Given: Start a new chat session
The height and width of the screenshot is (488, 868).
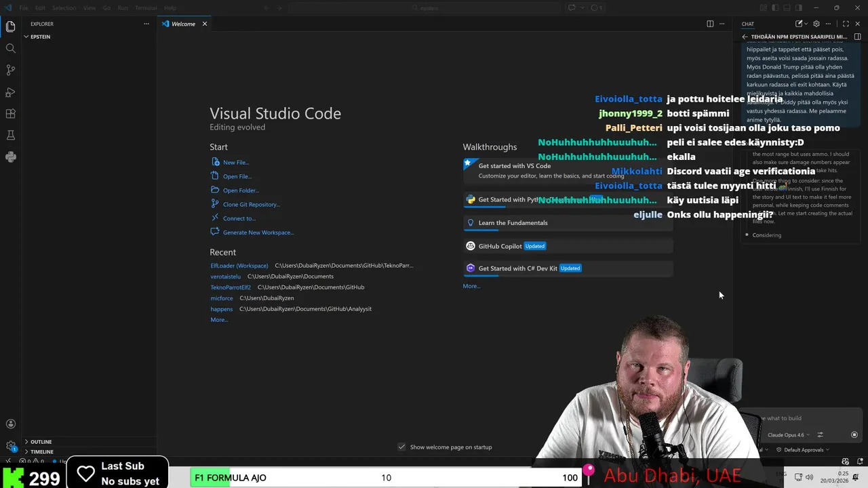Looking at the screenshot, I should pos(799,24).
